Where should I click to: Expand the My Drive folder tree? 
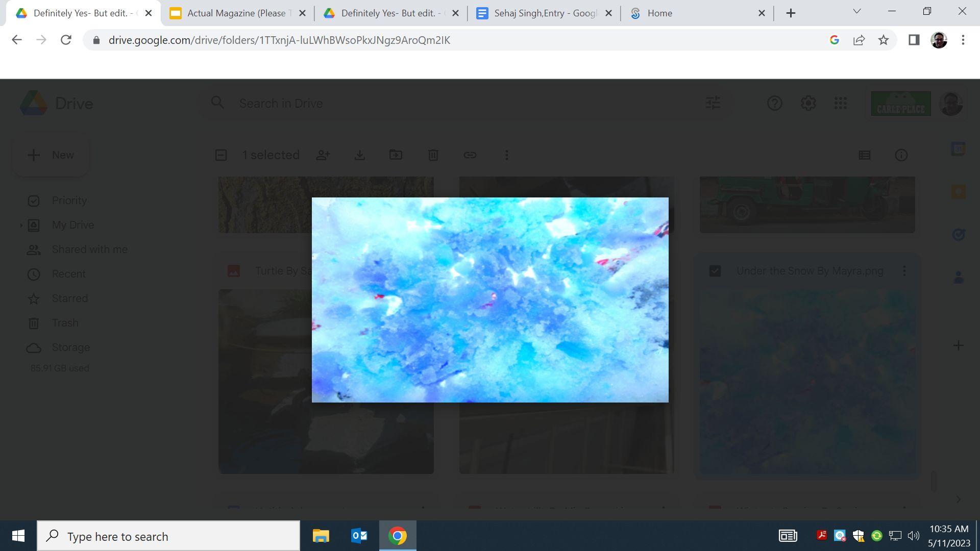point(21,225)
